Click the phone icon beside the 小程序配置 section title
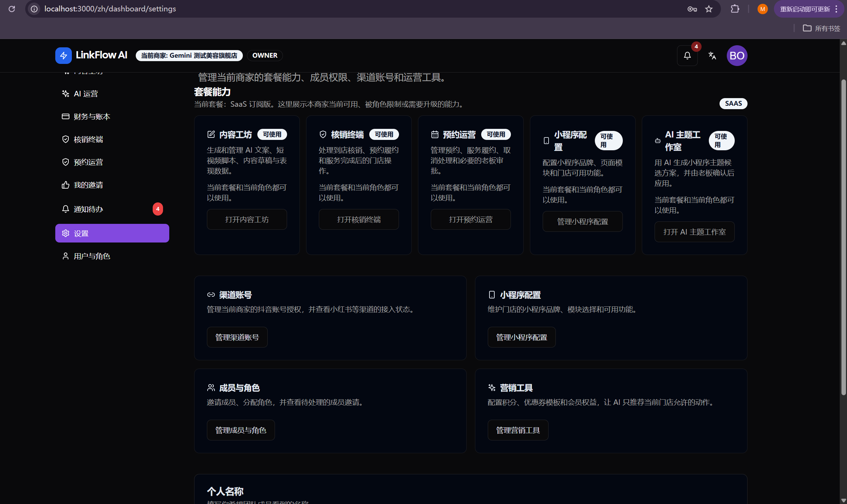This screenshot has width=847, height=504. tap(492, 295)
